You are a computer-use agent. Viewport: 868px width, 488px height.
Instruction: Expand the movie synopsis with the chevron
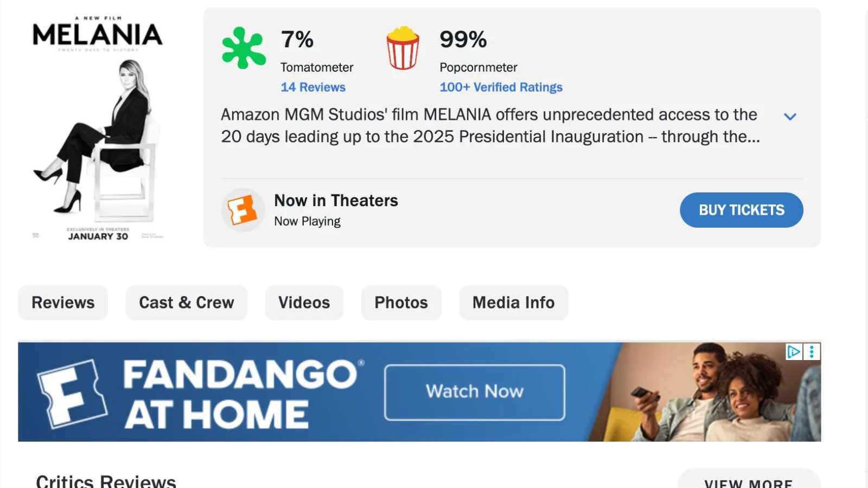[790, 117]
